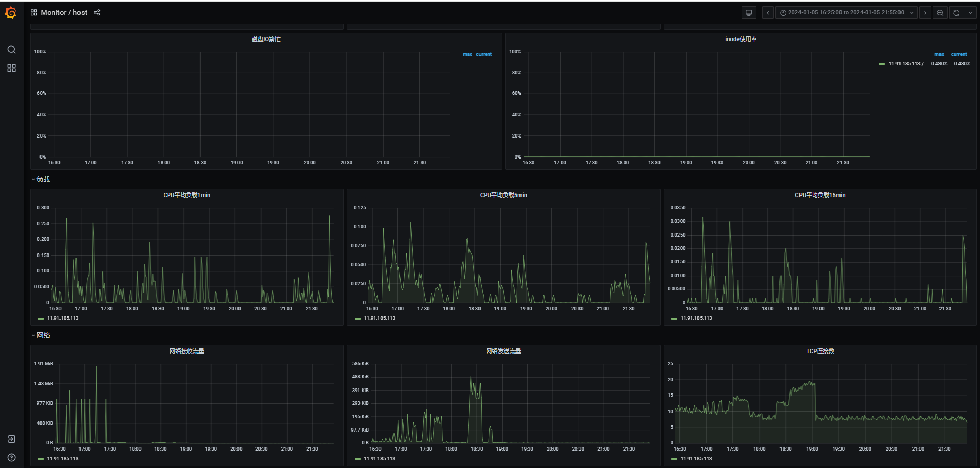Open the CPU平均负载5min panel title menu
This screenshot has height=468, width=980.
[x=503, y=195]
